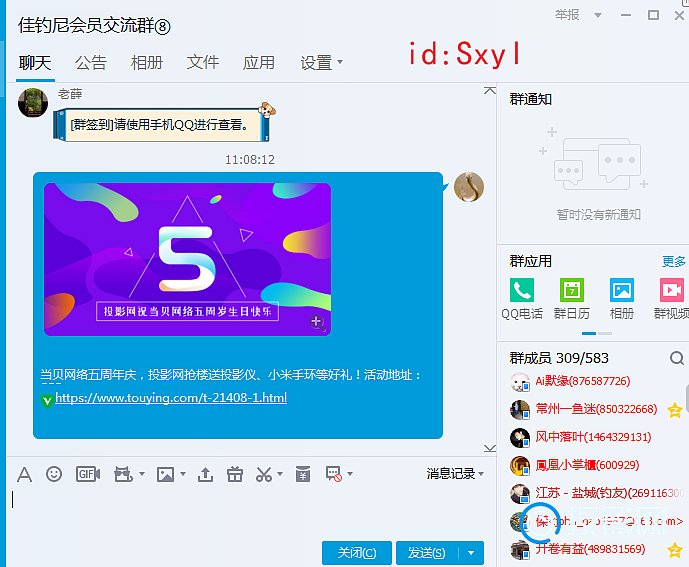Click the star badge next to 常州一鱼迷
Viewport: 689px width, 567px height.
pos(674,411)
